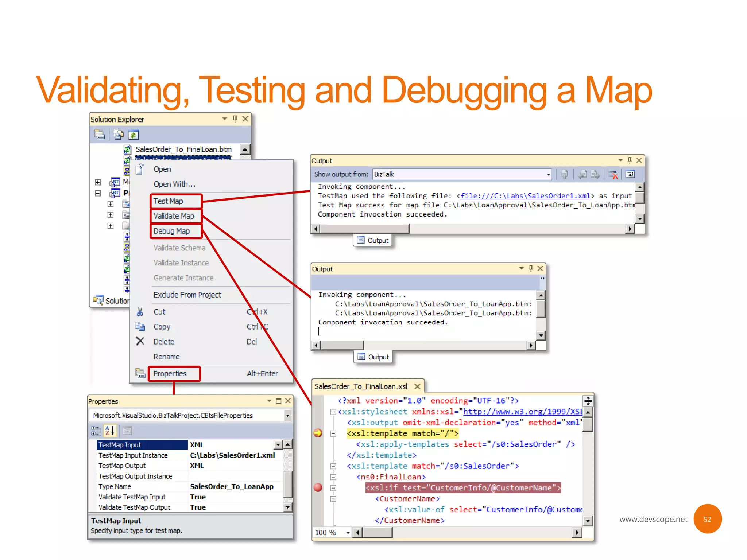The width and height of the screenshot is (747, 560).
Task: Click the C:\Labs\SalesOrder1.xml property value
Action: [x=232, y=455]
